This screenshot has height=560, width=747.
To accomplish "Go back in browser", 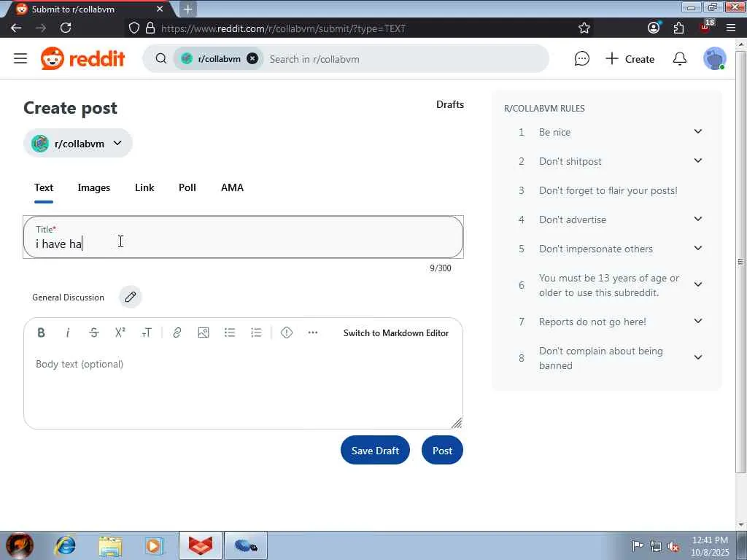I will (x=16, y=28).
